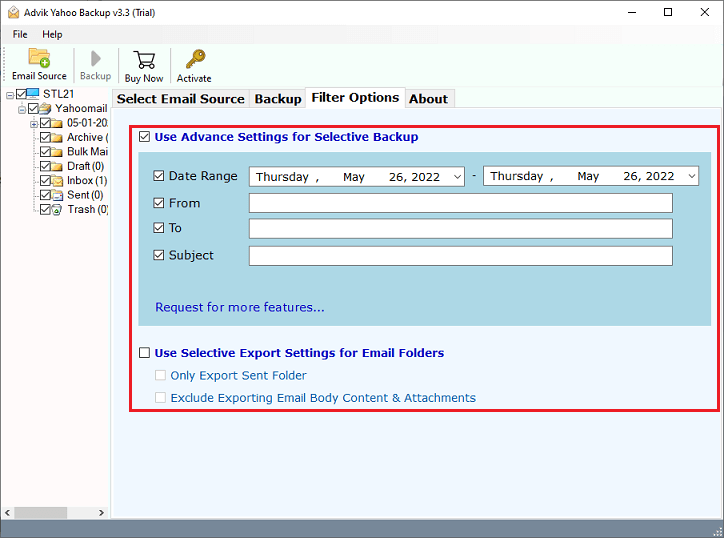Select the STL21 computer icon
This screenshot has height=538, width=724.
point(34,94)
